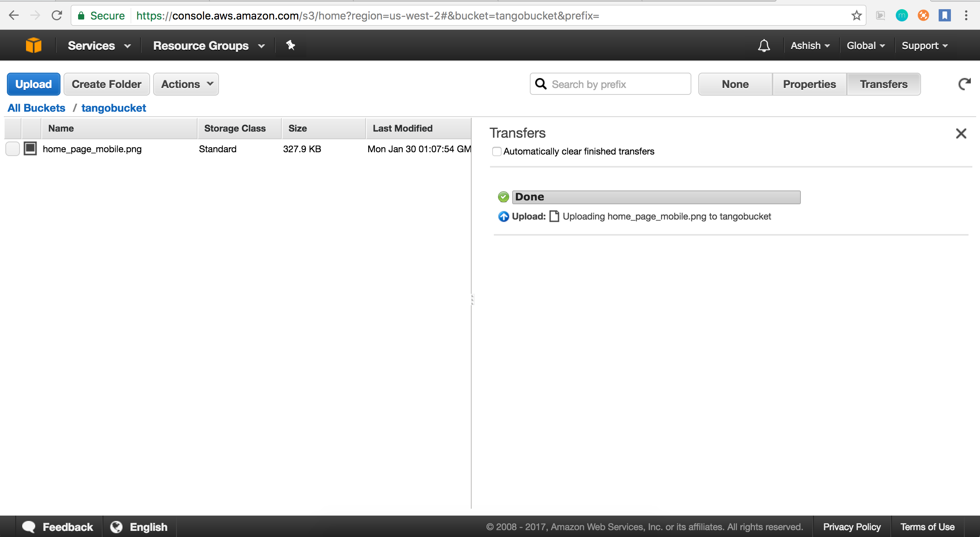Open the notifications bell icon
The width and height of the screenshot is (980, 537).
click(764, 46)
